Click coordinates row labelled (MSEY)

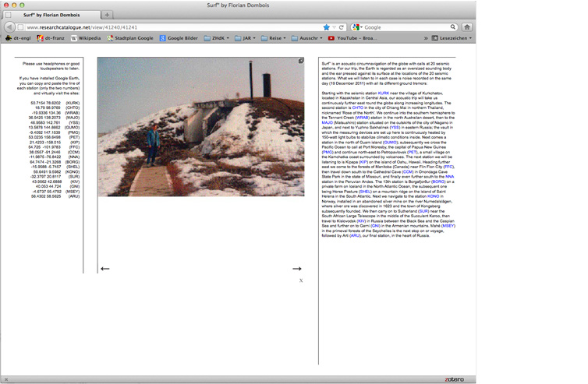[56, 192]
